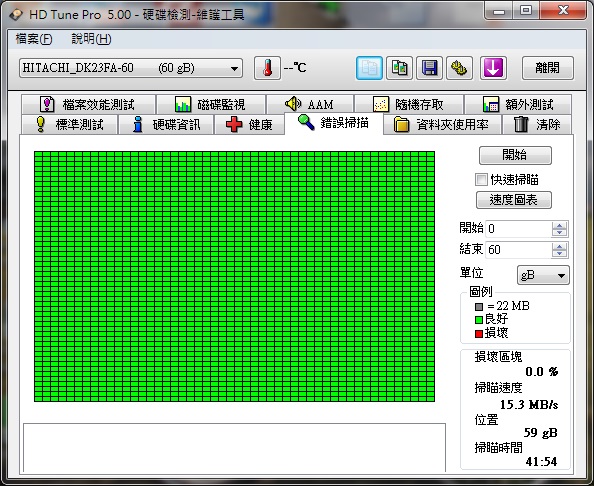Open the 清除 trash can tab
This screenshot has width=594, height=486.
click(537, 125)
